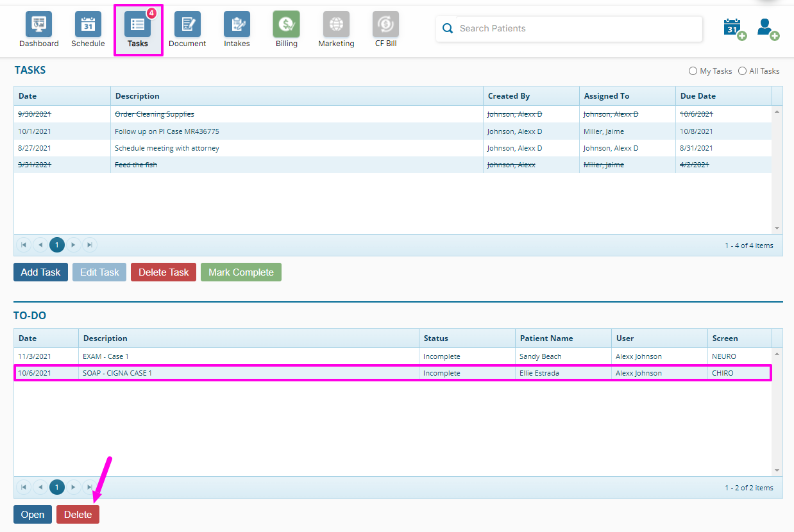Image resolution: width=794 pixels, height=532 pixels.
Task: Select the Order Cleaning Supplies task
Action: coord(393,114)
